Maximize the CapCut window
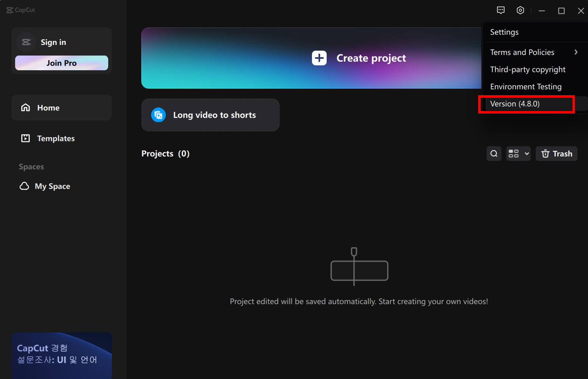Viewport: 588px width, 379px height. coord(561,11)
